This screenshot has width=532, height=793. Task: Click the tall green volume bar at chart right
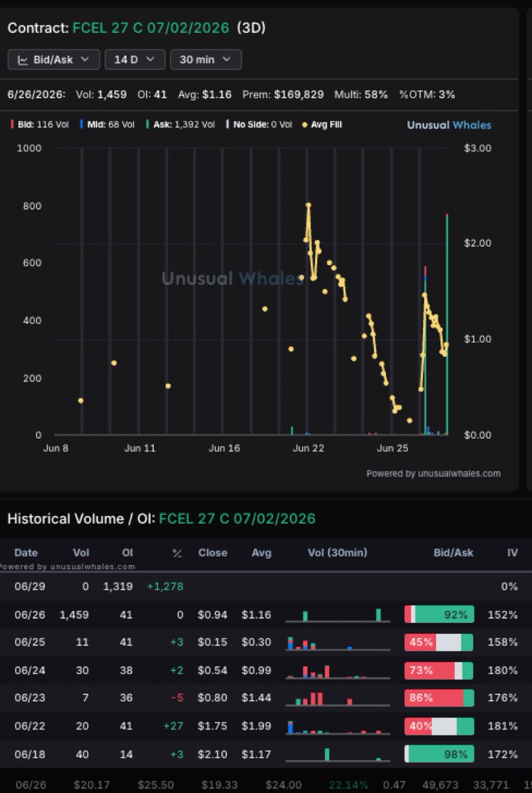tap(447, 324)
